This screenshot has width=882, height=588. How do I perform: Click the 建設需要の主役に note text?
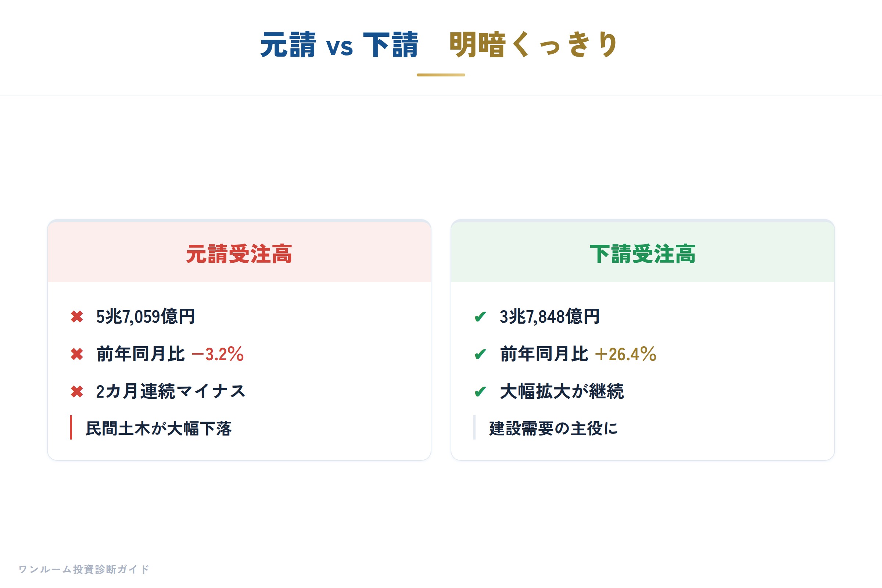click(553, 428)
